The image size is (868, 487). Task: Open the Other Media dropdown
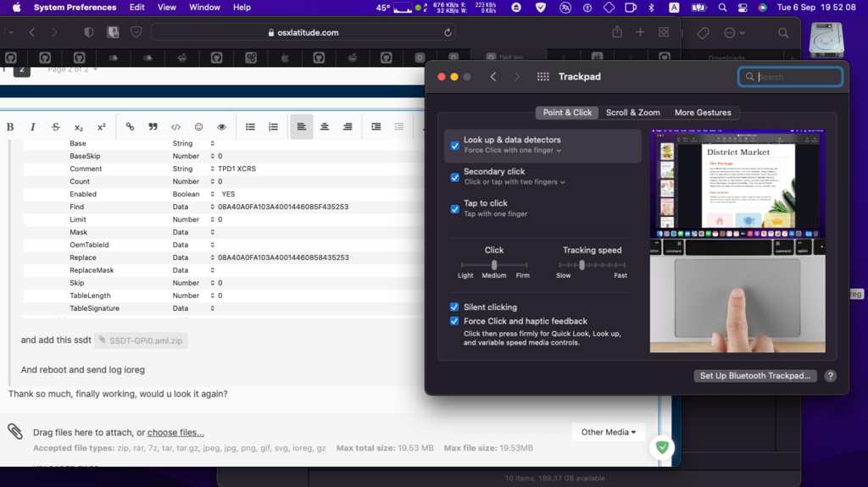pos(609,432)
